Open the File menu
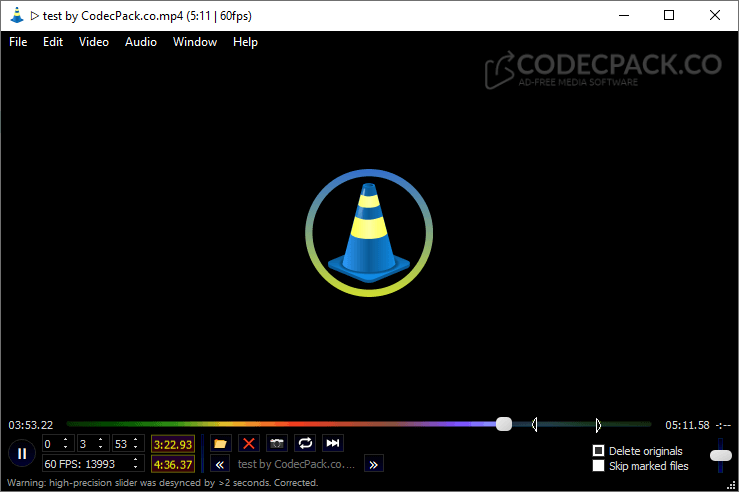This screenshot has height=492, width=739. click(18, 42)
